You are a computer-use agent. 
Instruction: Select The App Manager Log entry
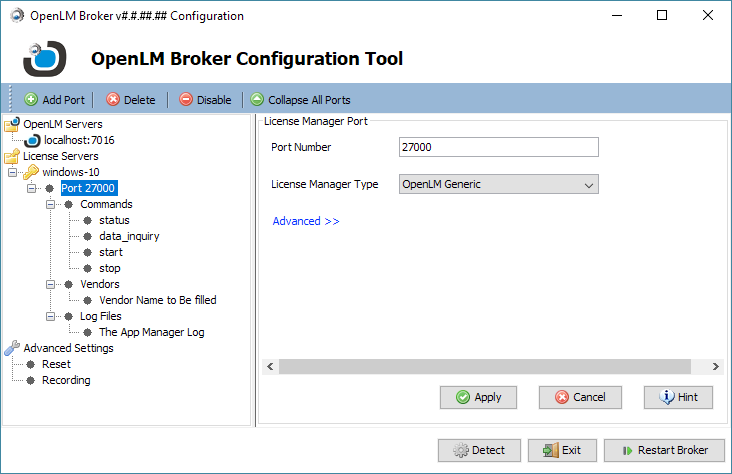151,332
